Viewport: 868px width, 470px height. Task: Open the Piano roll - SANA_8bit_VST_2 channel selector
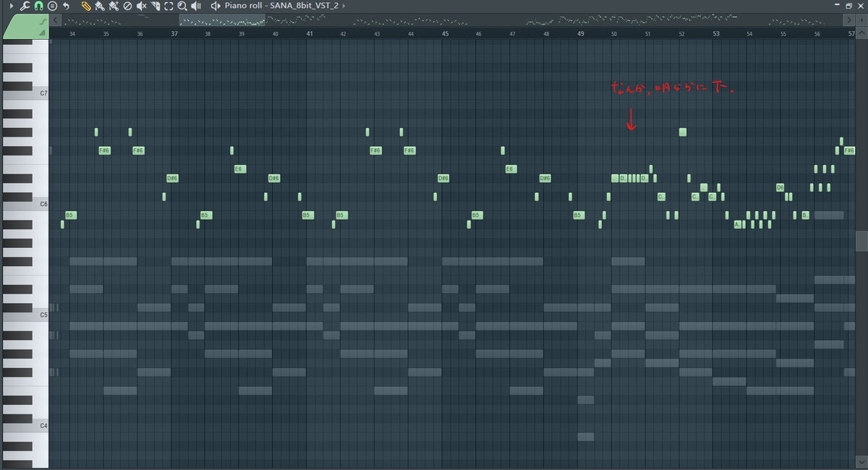(281, 6)
